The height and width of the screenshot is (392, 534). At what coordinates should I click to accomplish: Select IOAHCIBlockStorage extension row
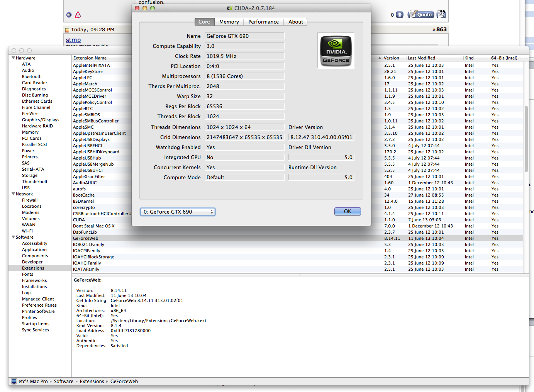[x=297, y=257]
